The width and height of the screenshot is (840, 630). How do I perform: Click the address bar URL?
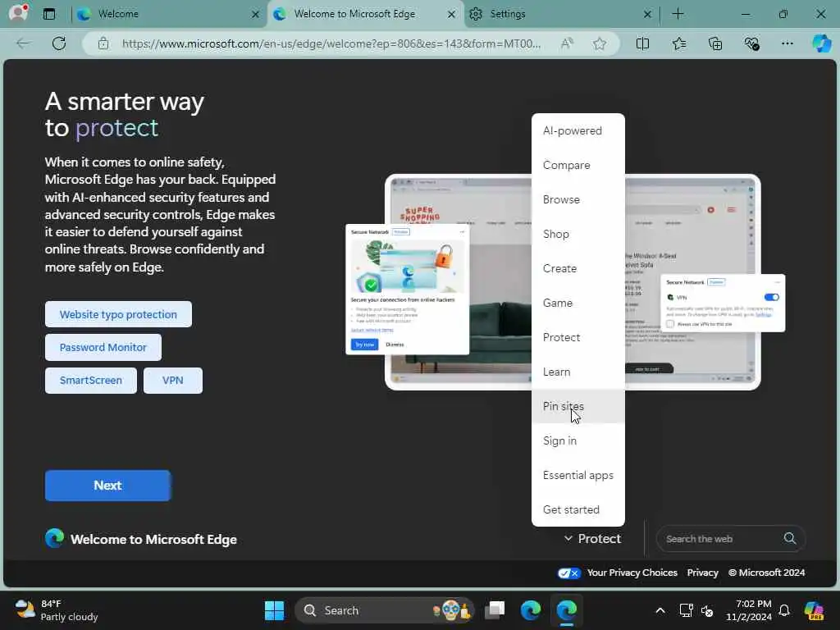[331, 43]
